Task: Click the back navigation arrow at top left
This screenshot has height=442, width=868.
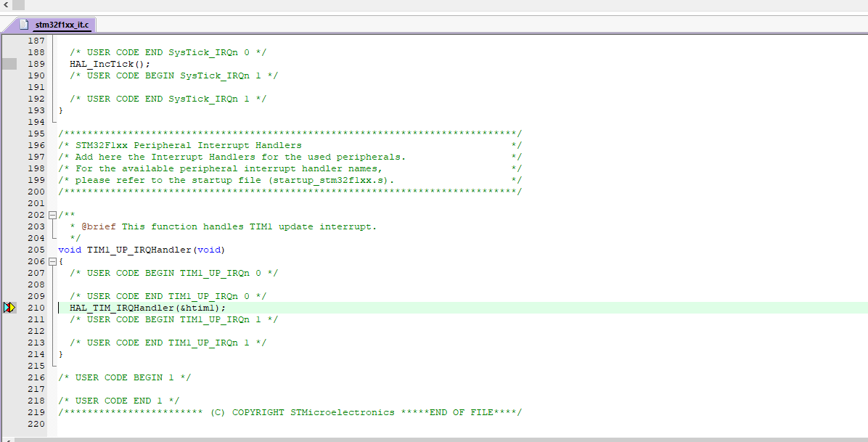Action: [x=6, y=4]
